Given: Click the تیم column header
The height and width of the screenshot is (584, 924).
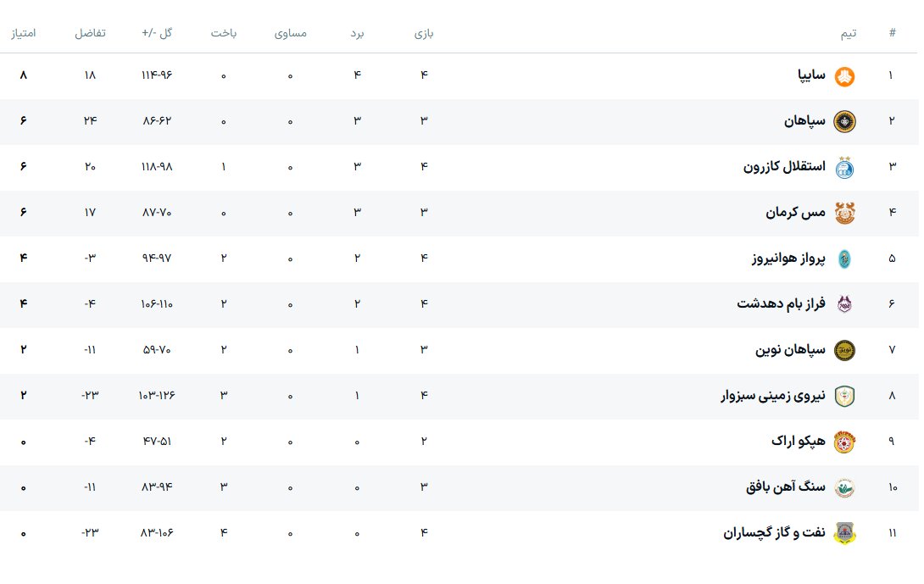Looking at the screenshot, I should tap(848, 33).
